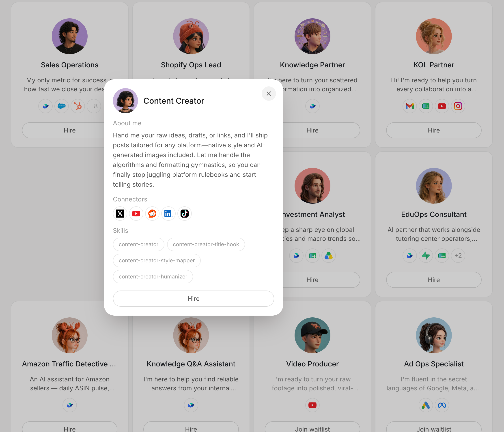Click the Google Ads icon on Ad Ops Specialist
Viewport: 504px width, 432px height.
426,405
